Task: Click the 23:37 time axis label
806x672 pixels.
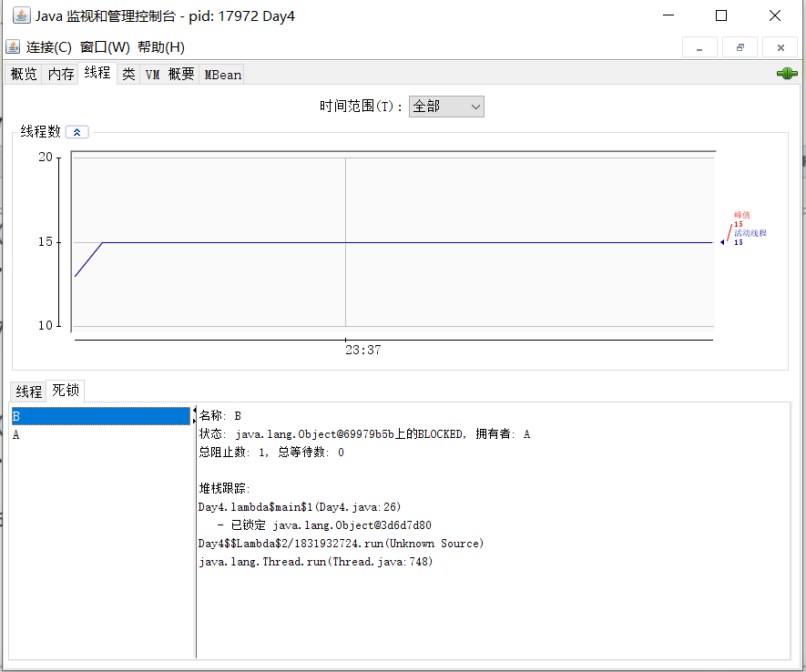Action: (x=362, y=350)
